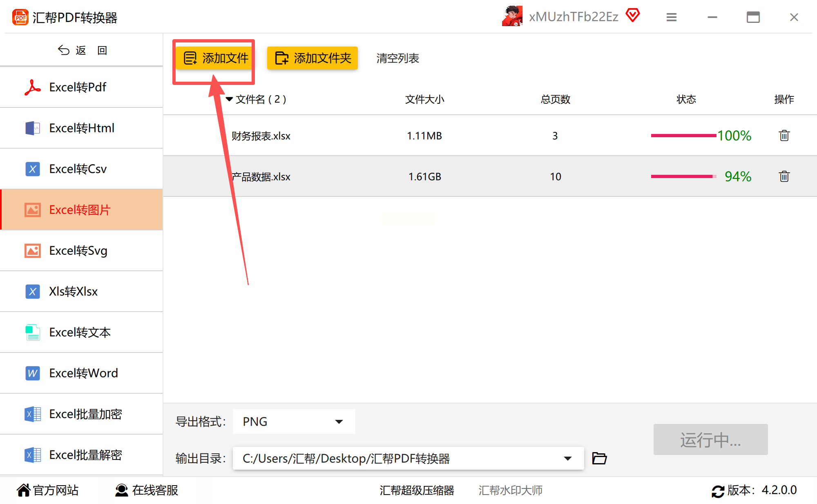Click 清空列表 to clear the list
The height and width of the screenshot is (504, 817).
(x=397, y=58)
